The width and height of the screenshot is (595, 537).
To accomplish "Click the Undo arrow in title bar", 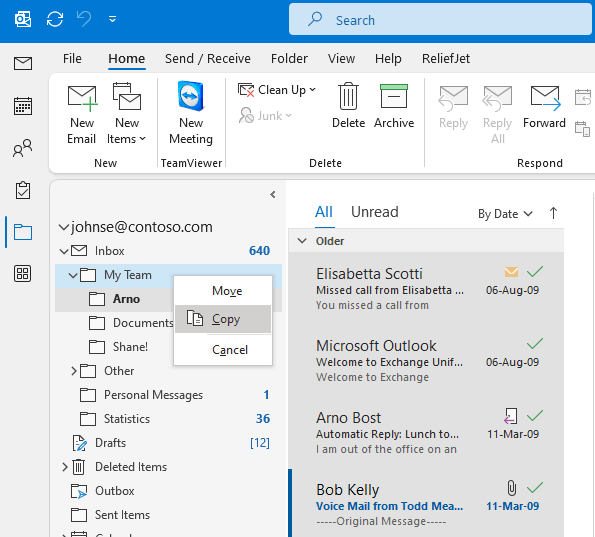I will [84, 19].
